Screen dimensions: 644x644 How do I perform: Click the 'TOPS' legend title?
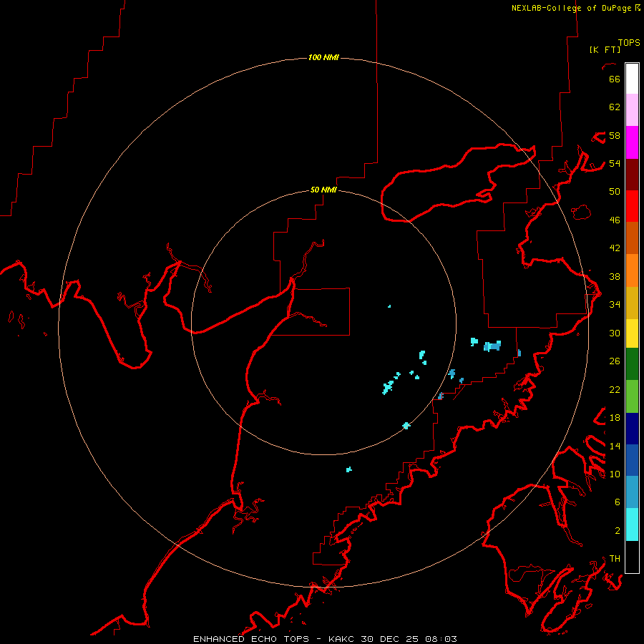pos(629,43)
